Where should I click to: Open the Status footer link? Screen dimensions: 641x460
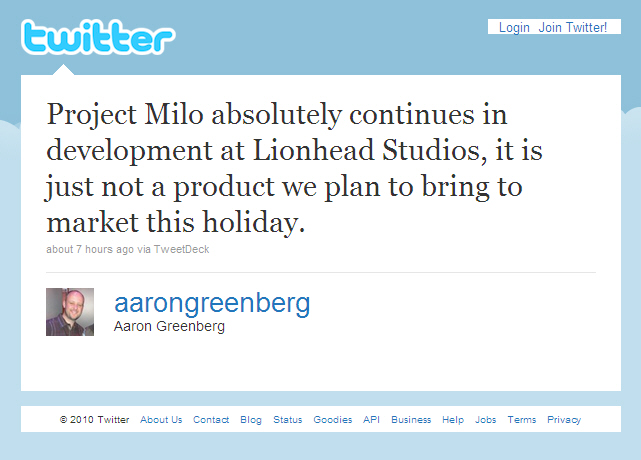(x=288, y=420)
